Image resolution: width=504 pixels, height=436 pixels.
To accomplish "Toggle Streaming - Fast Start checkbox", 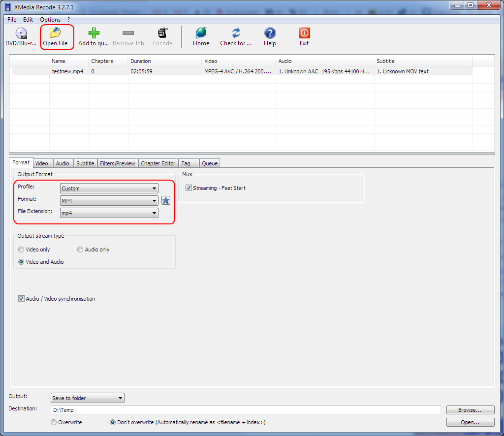I will tap(189, 188).
